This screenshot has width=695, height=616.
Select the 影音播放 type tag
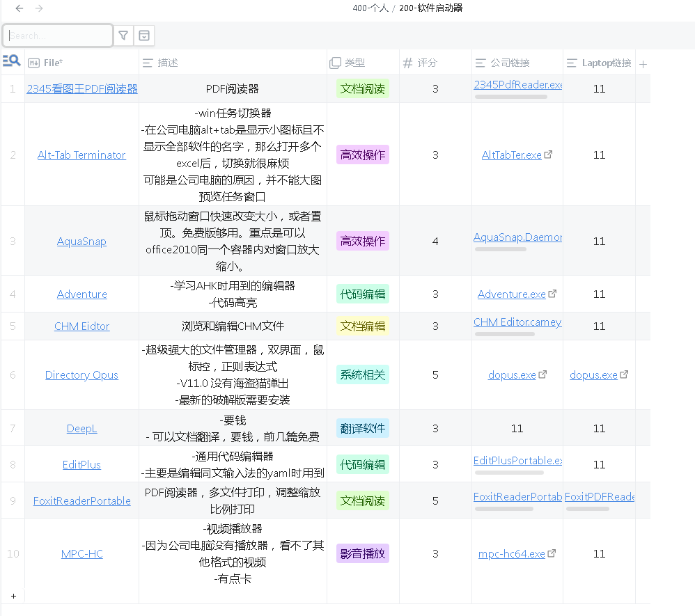(x=362, y=553)
